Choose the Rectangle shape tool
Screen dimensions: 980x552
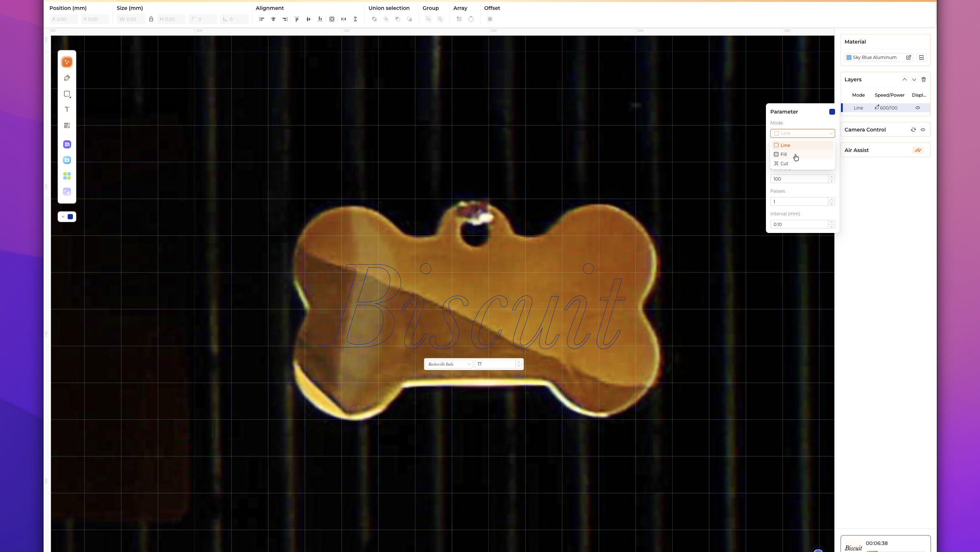coord(67,94)
